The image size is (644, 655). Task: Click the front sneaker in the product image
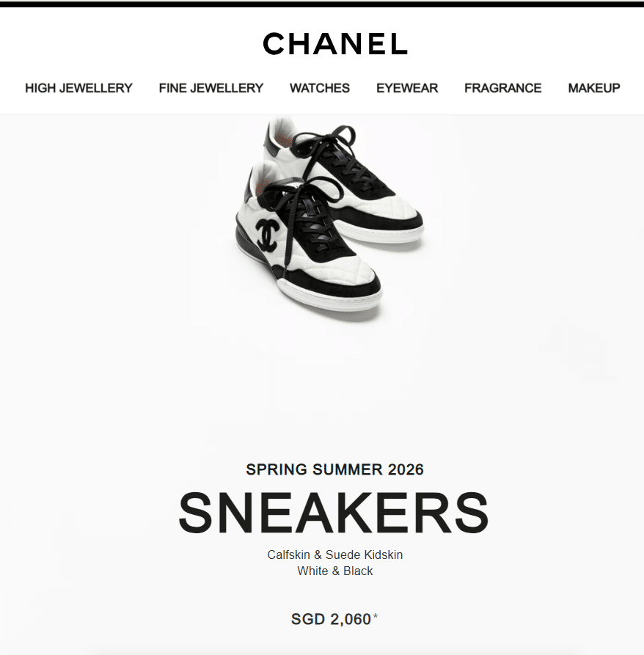click(309, 238)
